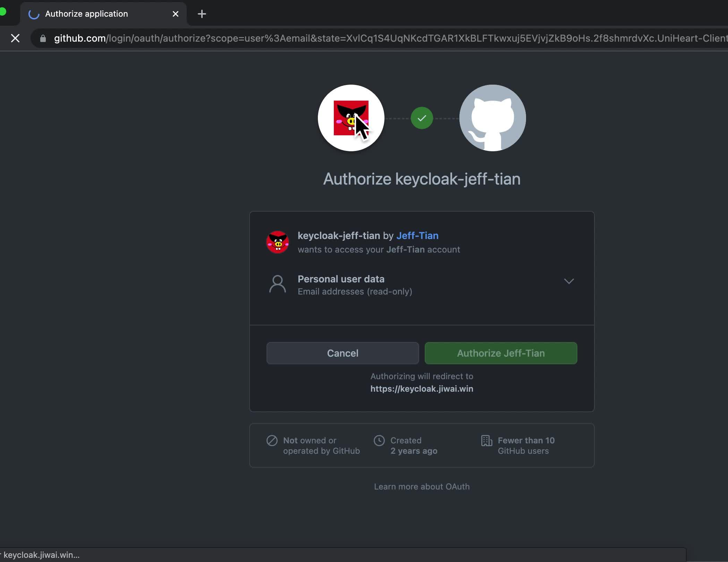Click the red pig avatar in the authorization card
Screen dimensions: 728x562
click(x=277, y=242)
